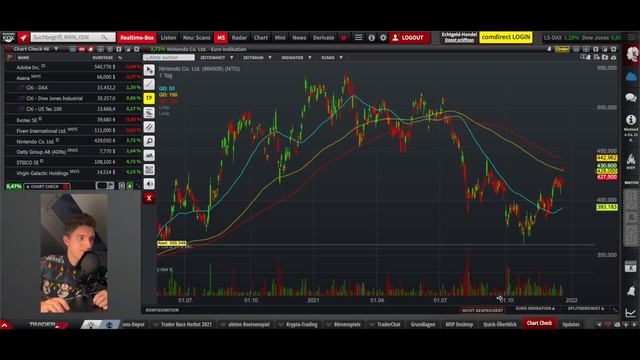
Task: Switch to the Updates tab
Action: point(571,324)
